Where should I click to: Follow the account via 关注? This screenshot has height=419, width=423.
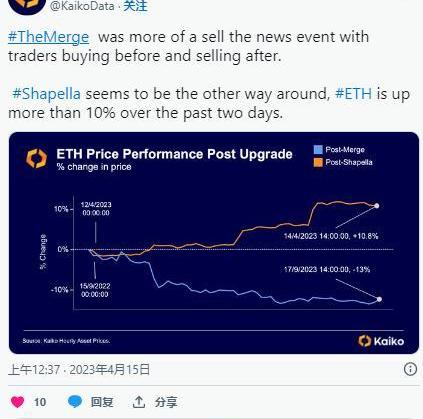click(x=135, y=6)
